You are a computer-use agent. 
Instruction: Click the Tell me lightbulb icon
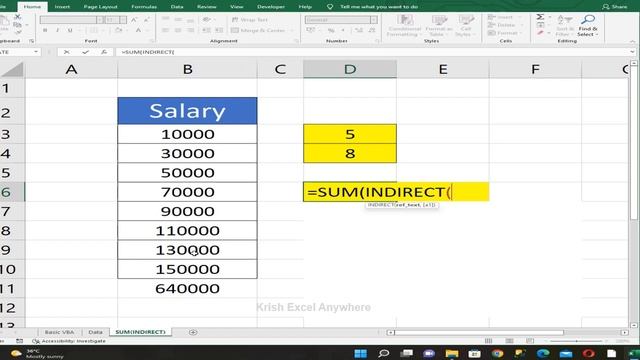click(x=330, y=7)
